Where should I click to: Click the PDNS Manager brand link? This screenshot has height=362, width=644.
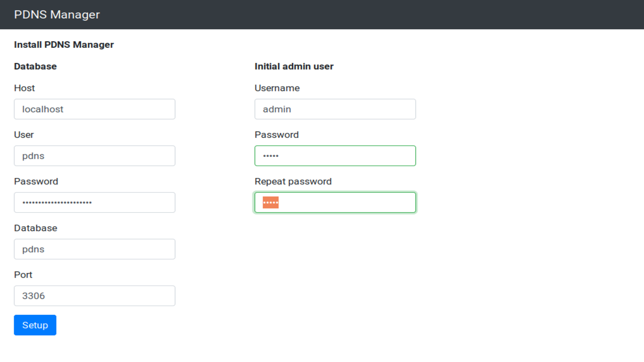coord(57,15)
